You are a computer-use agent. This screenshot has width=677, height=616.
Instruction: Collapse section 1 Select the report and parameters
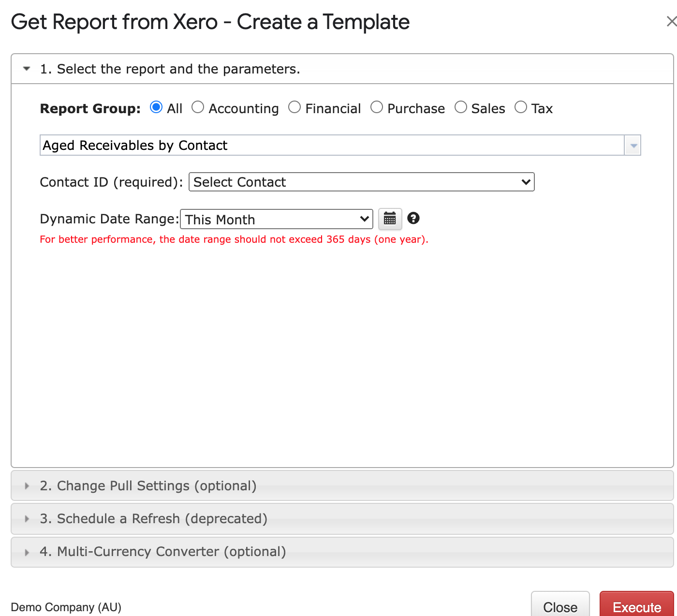click(x=342, y=69)
